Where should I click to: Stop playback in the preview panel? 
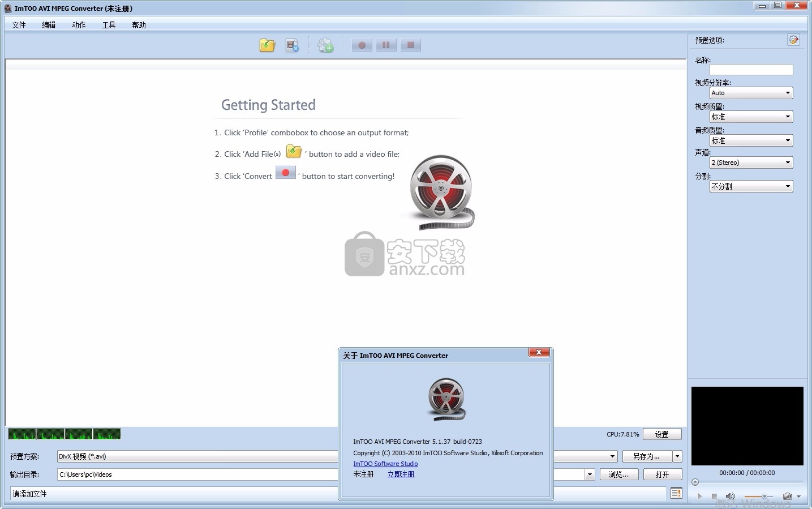pyautogui.click(x=714, y=496)
